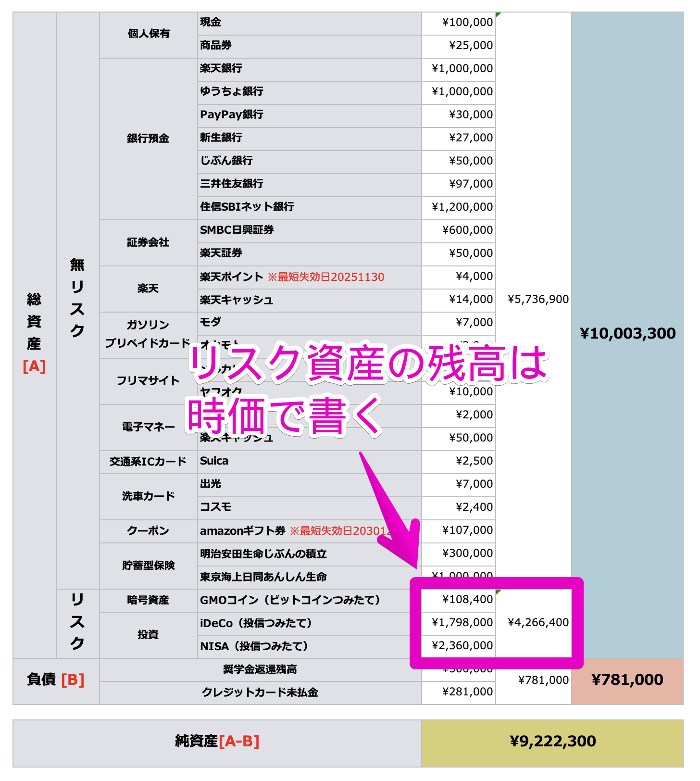Select the Suica label cell
Image resolution: width=700 pixels, height=781 pixels.
pos(309,461)
